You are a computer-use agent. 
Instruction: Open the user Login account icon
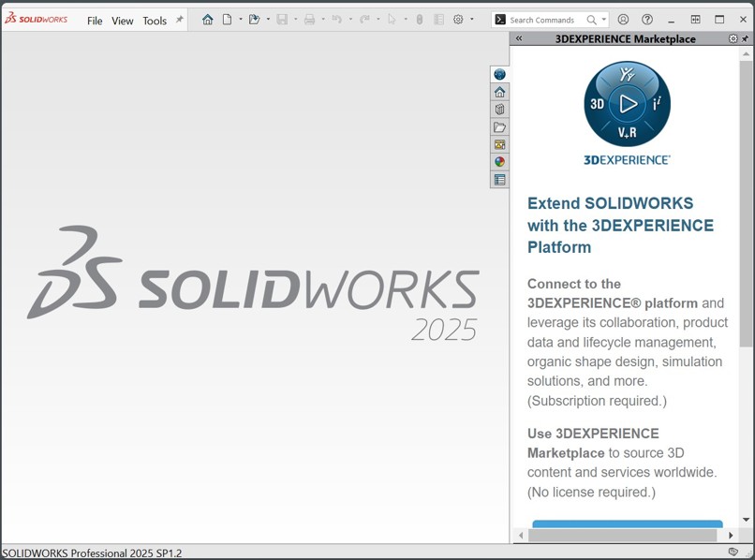623,20
